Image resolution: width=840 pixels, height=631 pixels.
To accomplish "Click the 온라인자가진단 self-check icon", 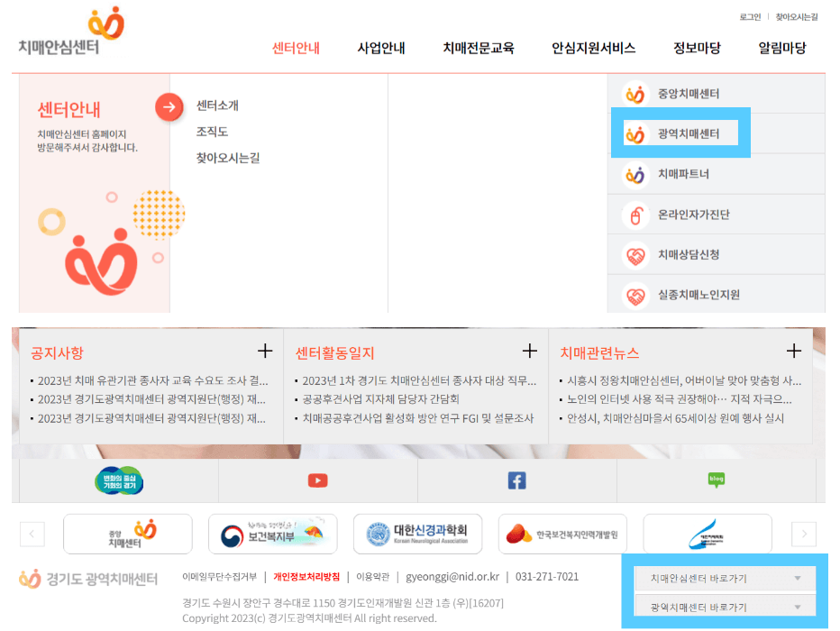I will pos(635,215).
